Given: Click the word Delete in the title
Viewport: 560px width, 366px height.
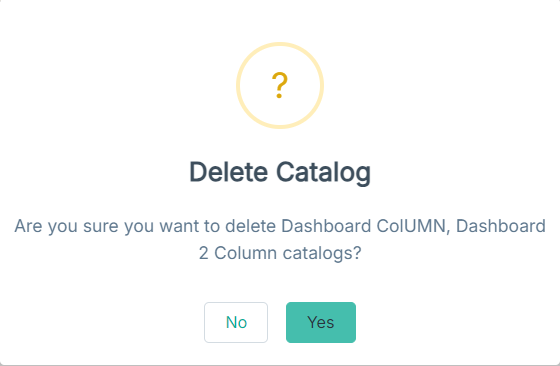Looking at the screenshot, I should [x=228, y=172].
